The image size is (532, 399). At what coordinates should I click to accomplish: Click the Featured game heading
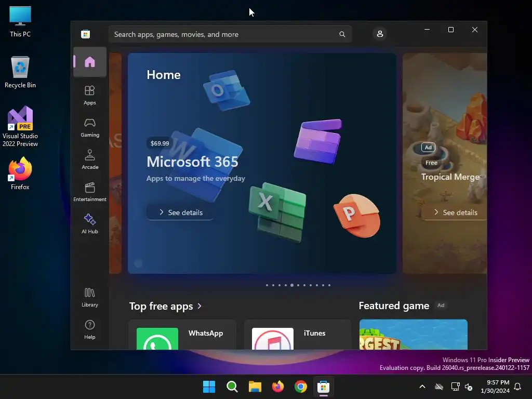coord(394,305)
